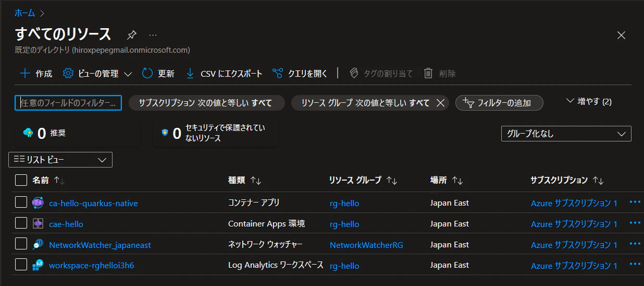The image size is (644, 286).
Task: Go to the ホーム breadcrumb
Action: pyautogui.click(x=24, y=13)
